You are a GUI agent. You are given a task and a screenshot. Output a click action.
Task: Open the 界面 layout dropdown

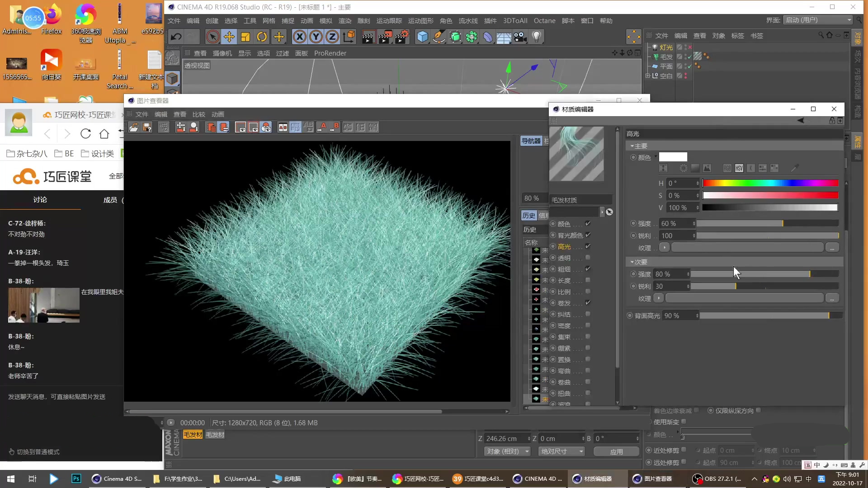[x=818, y=20]
